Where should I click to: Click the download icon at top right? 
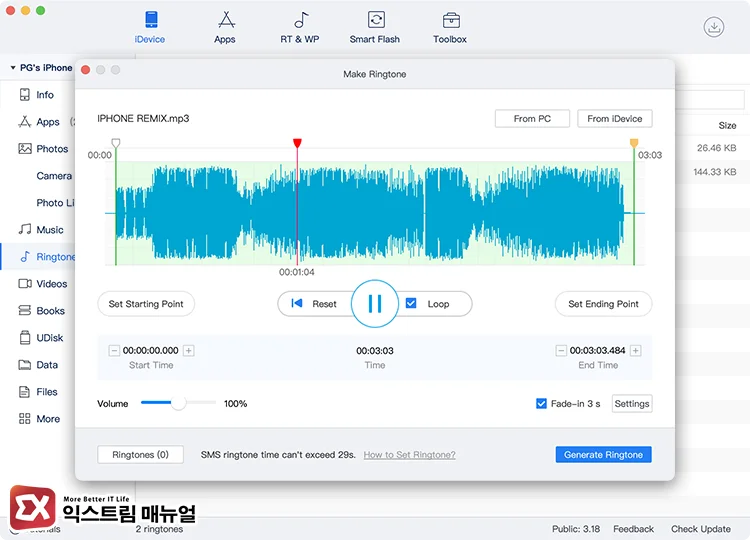(714, 27)
